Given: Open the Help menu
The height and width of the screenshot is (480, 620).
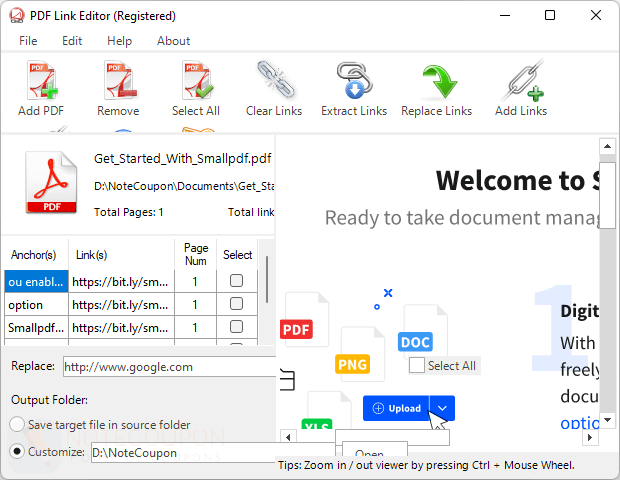Looking at the screenshot, I should tap(119, 41).
